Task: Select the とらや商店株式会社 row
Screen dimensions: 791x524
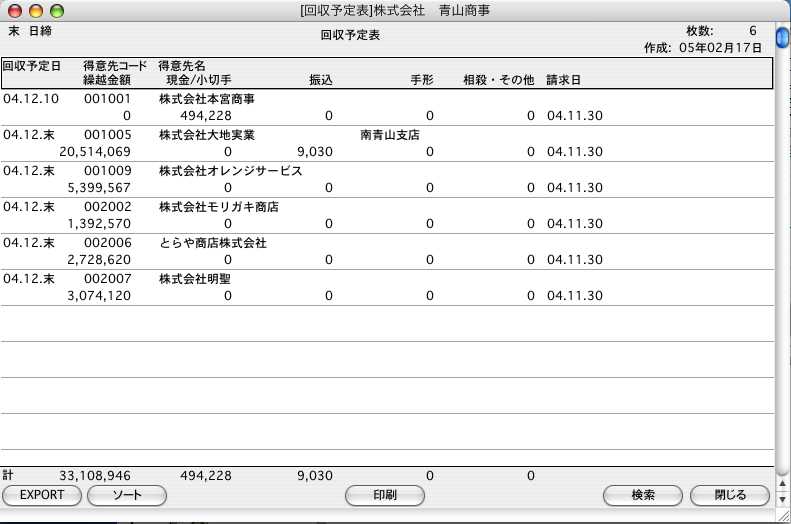Action: point(212,243)
